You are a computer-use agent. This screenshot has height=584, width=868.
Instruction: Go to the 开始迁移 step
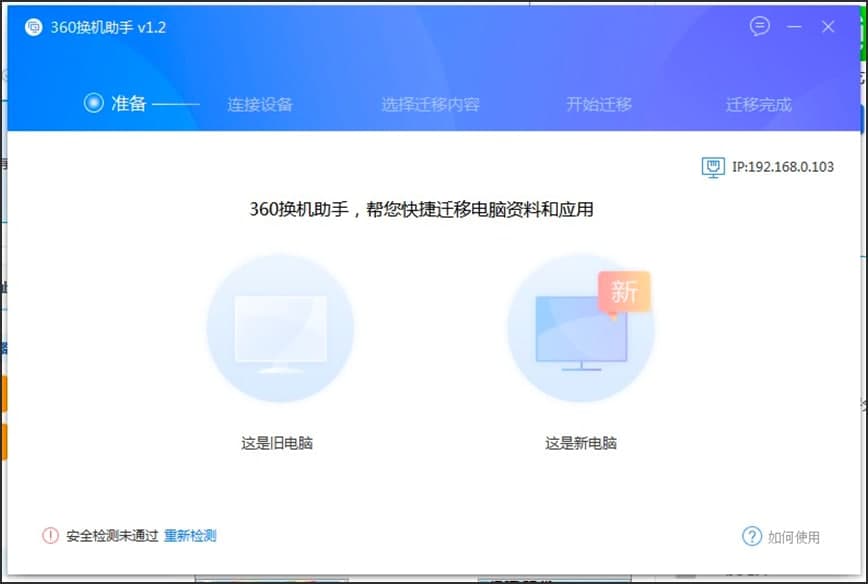tap(599, 104)
